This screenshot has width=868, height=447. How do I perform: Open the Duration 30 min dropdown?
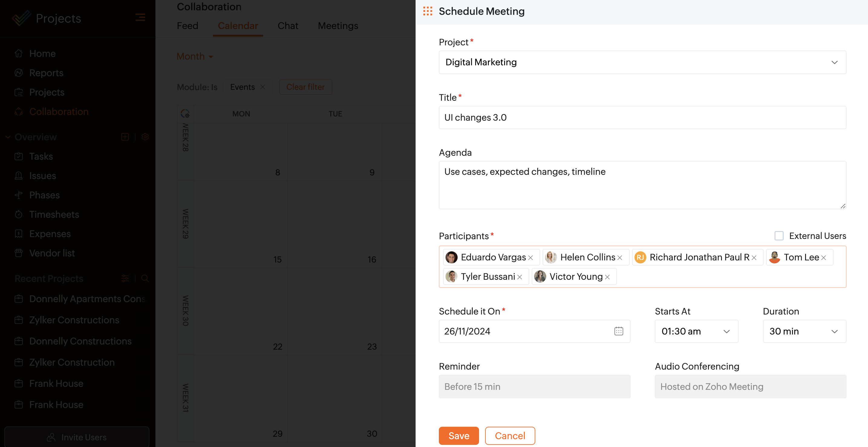tap(804, 331)
